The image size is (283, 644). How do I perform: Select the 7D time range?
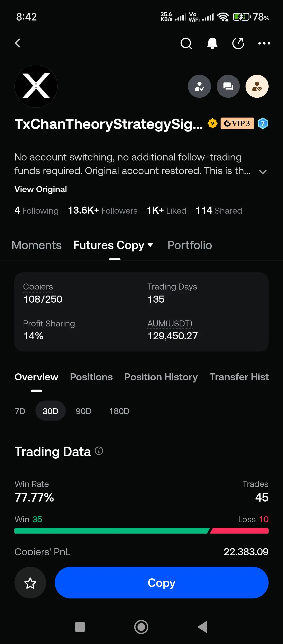(x=20, y=411)
